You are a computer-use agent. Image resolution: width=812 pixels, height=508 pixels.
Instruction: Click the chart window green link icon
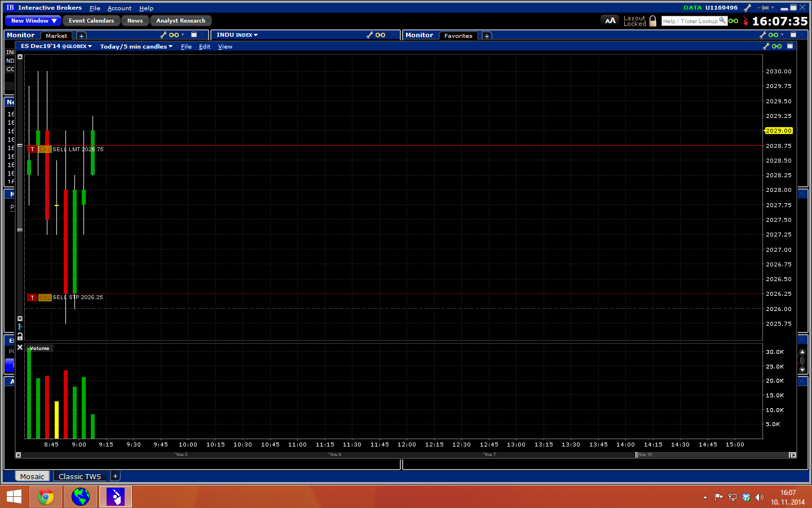776,46
